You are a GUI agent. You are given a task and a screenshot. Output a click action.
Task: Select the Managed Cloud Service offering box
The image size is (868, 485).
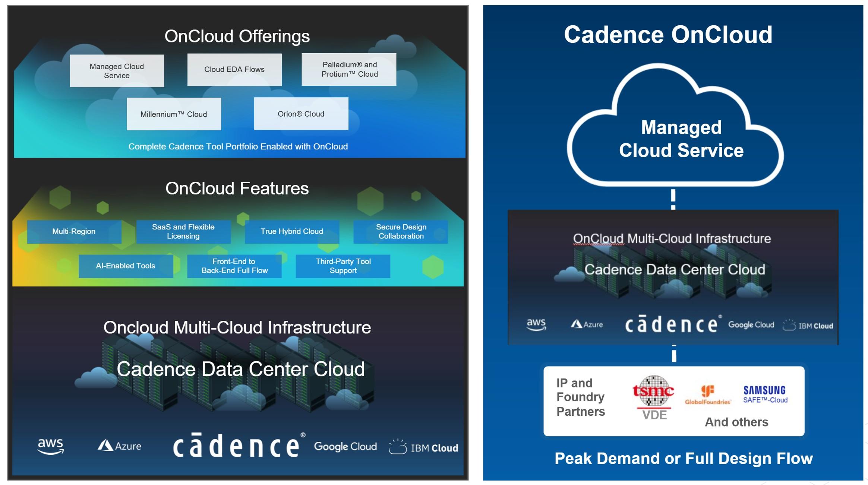(x=117, y=71)
